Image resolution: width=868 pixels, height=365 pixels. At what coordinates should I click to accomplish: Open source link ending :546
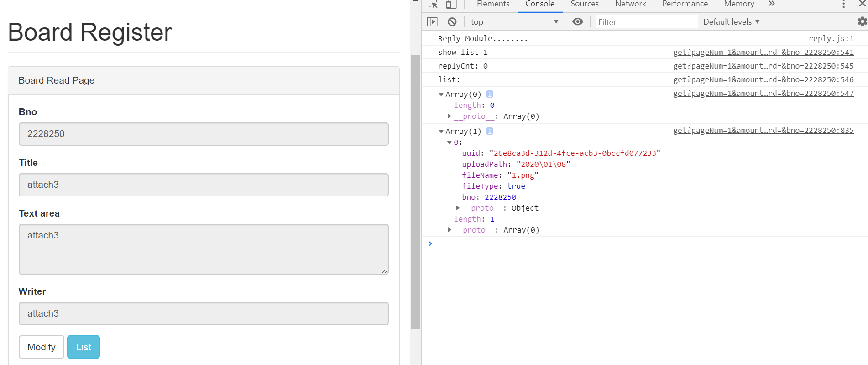(x=763, y=79)
